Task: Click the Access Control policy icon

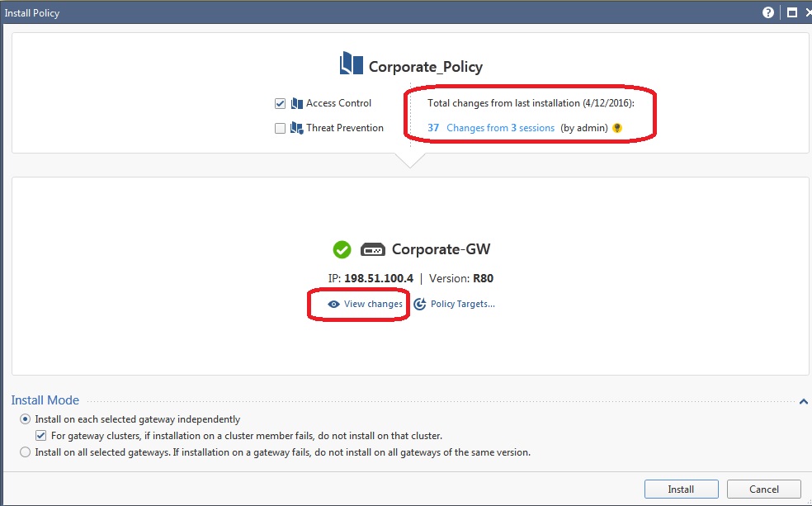Action: coord(297,103)
